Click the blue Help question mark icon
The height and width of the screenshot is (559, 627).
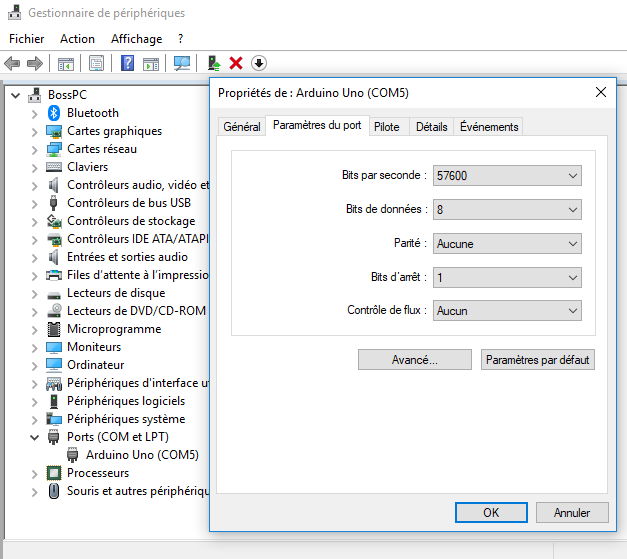127,63
